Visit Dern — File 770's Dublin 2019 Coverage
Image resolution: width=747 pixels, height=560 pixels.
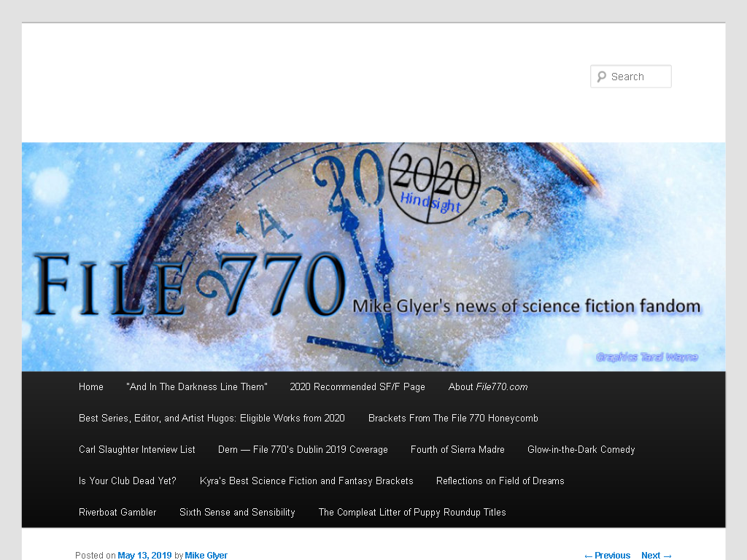click(303, 450)
